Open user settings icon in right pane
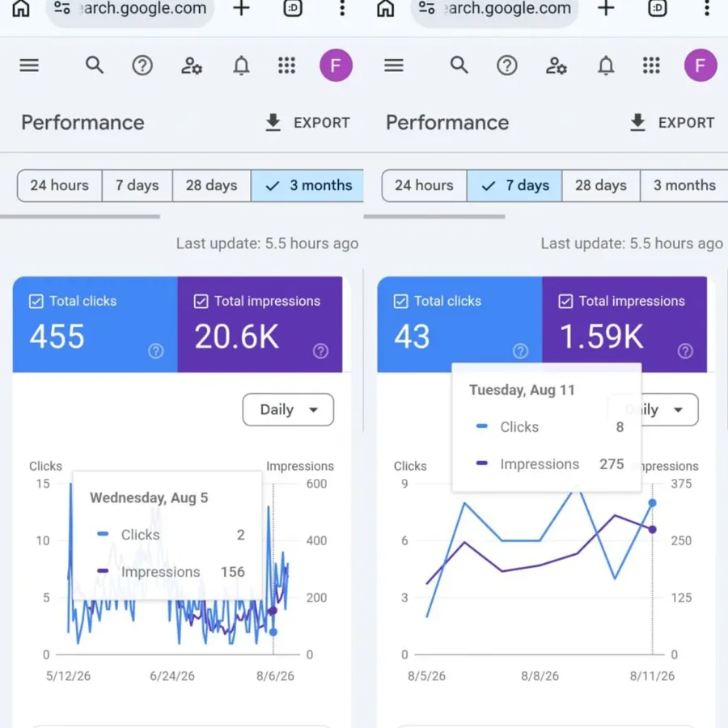 556,66
